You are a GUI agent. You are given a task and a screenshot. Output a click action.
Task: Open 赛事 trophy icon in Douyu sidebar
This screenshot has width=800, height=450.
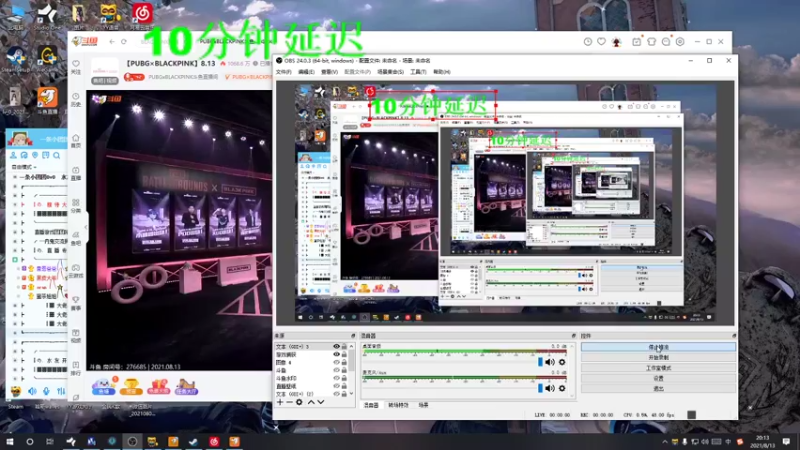click(76, 303)
